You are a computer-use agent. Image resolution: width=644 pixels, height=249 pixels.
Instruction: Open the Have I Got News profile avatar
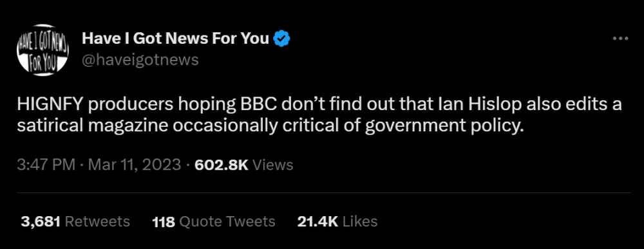pos(43,50)
